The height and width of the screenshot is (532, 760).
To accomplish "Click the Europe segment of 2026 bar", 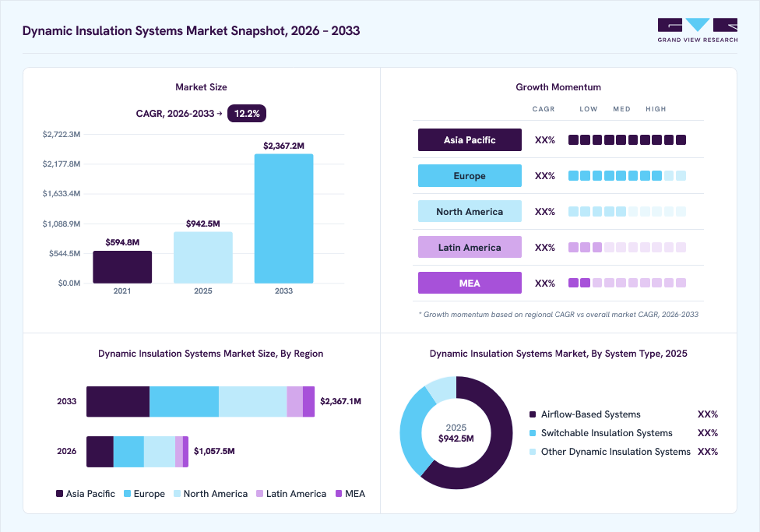I will coord(128,452).
